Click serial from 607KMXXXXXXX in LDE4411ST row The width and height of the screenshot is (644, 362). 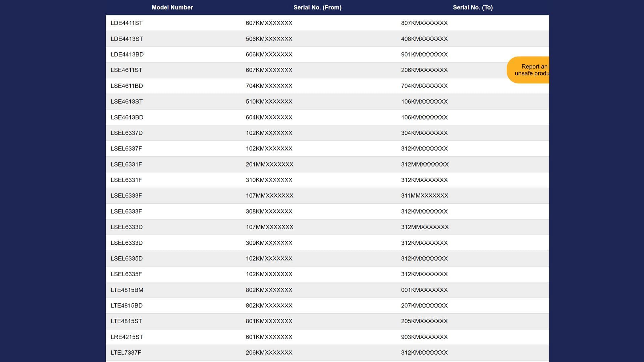pos(269,23)
